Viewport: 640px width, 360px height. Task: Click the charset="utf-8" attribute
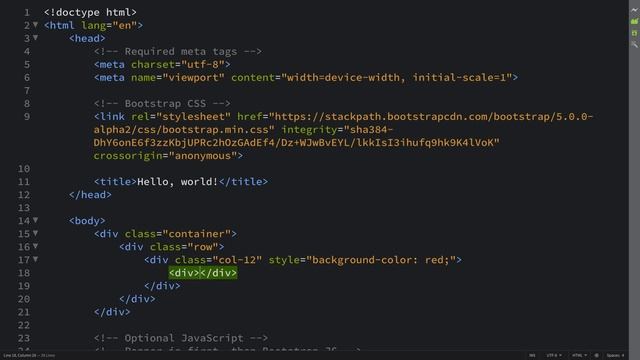[178, 64]
